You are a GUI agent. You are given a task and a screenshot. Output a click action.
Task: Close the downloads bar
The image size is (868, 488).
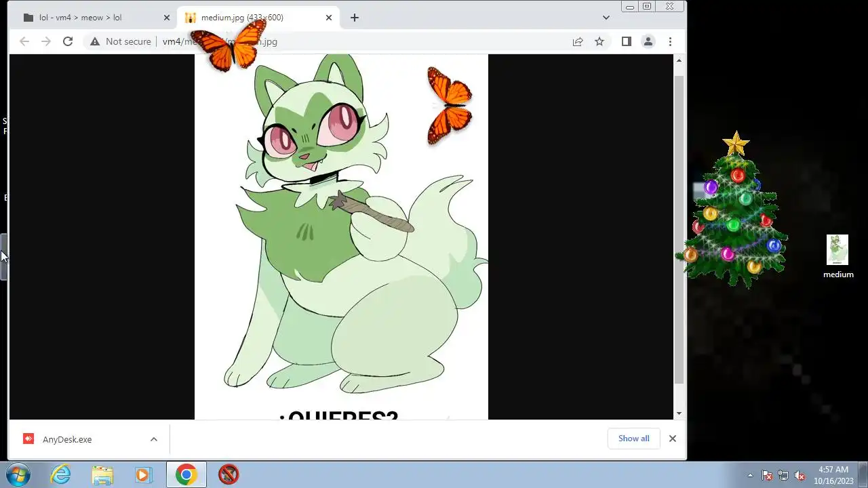(673, 439)
